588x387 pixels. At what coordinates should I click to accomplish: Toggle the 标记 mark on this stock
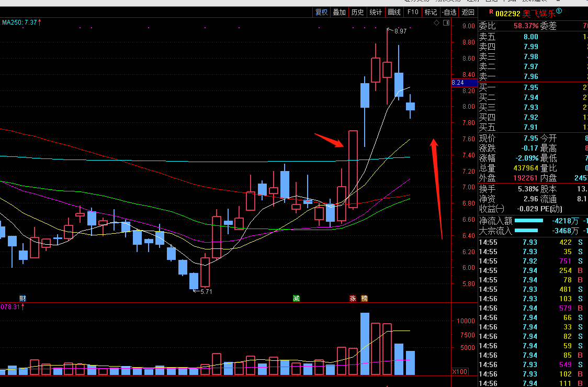pyautogui.click(x=431, y=12)
